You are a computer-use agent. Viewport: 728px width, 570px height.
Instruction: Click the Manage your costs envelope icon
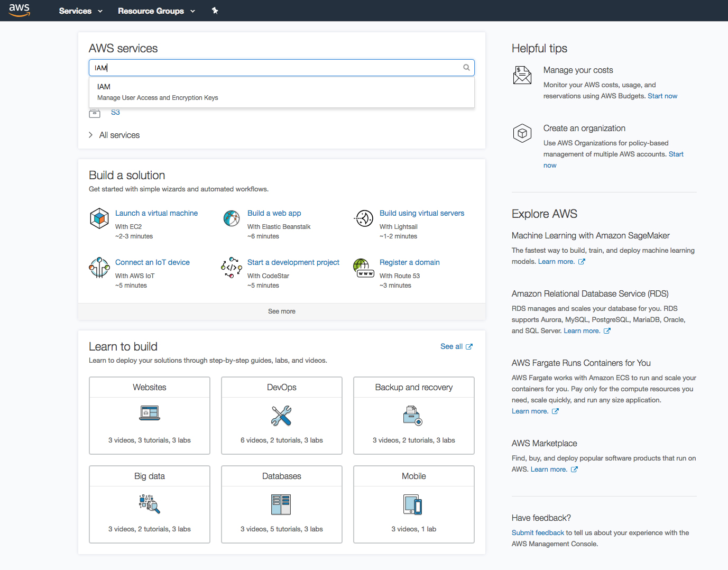[x=522, y=75]
